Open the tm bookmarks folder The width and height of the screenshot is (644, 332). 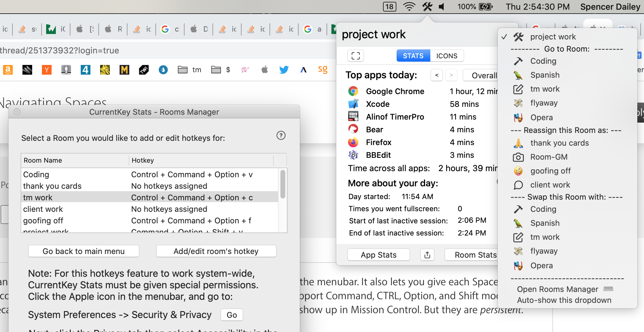pyautogui.click(x=190, y=70)
